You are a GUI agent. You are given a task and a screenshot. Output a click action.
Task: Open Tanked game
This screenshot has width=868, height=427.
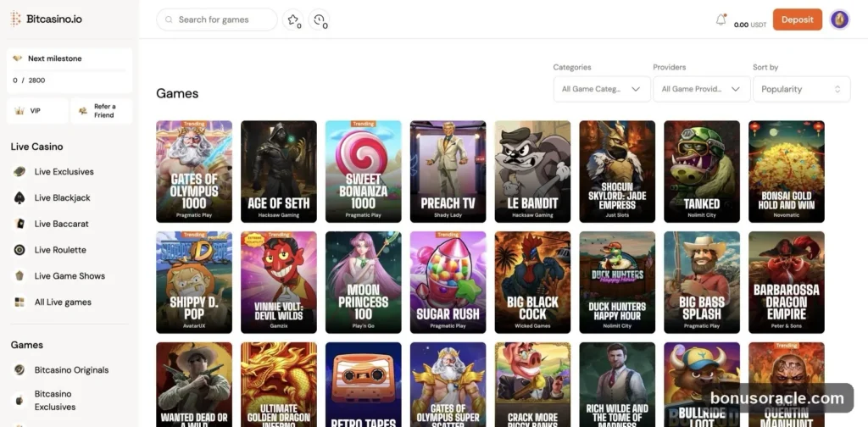[702, 171]
